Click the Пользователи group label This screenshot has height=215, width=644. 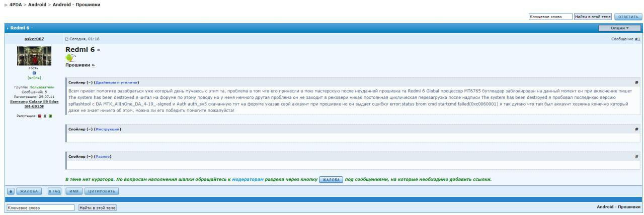(x=41, y=87)
